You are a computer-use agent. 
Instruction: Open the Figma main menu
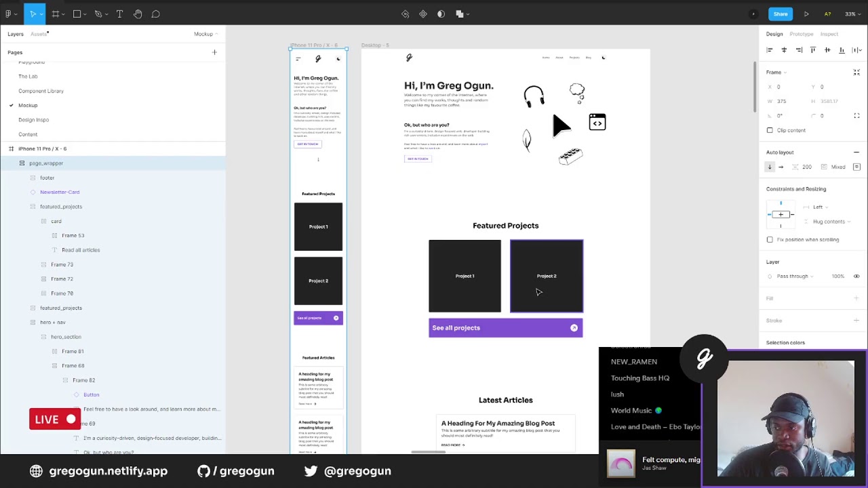tap(9, 14)
